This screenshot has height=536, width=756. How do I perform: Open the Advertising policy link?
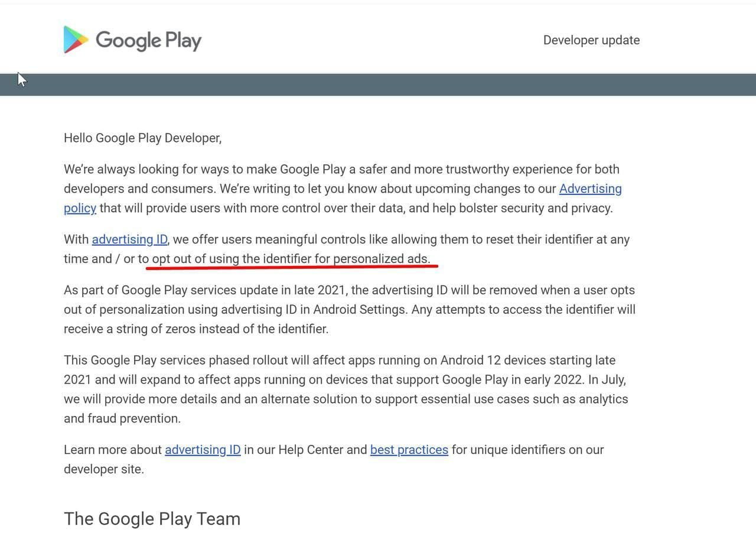click(x=590, y=189)
